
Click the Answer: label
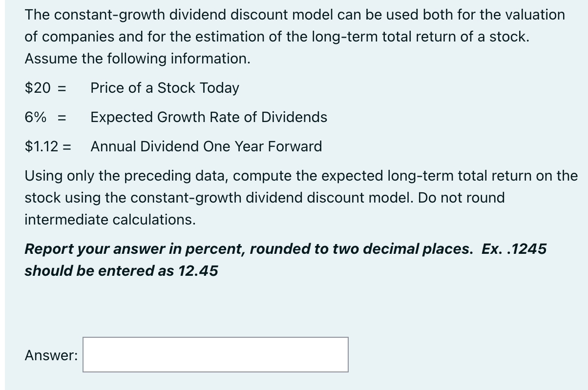click(50, 355)
